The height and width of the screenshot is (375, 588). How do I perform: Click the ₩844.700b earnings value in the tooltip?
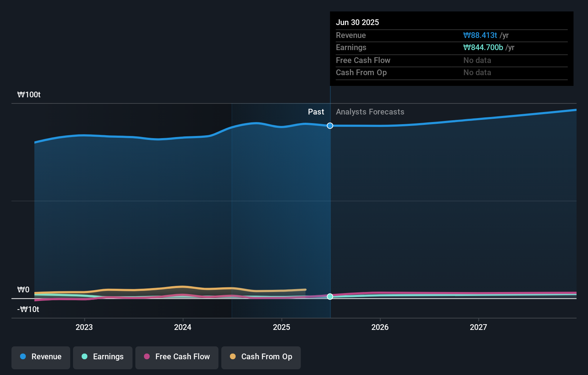pyautogui.click(x=483, y=47)
